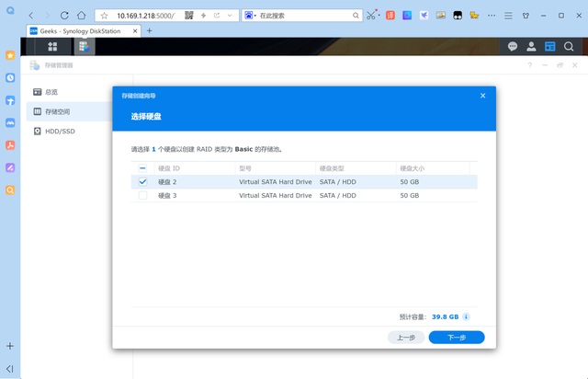Open the three-dots more extensions menu
The image size is (588, 379).
tap(492, 16)
